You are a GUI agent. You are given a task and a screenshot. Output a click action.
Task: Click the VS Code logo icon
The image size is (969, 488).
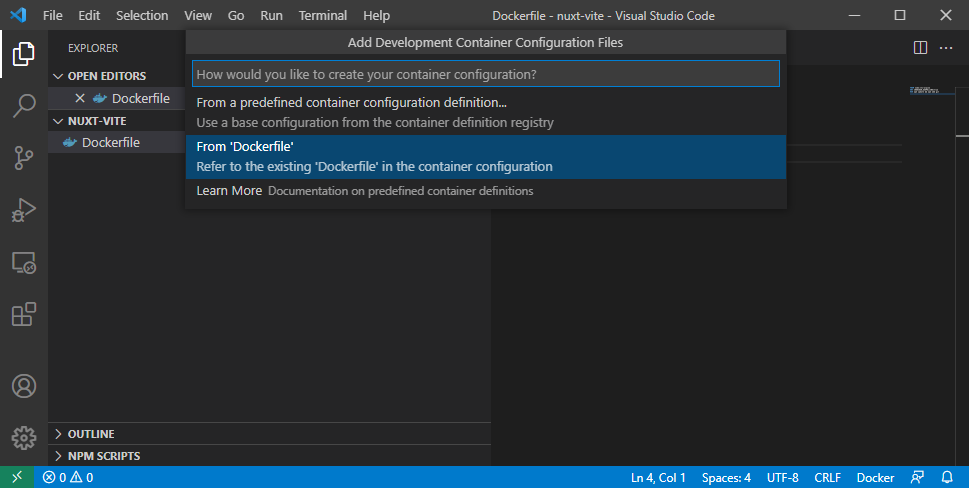click(18, 15)
